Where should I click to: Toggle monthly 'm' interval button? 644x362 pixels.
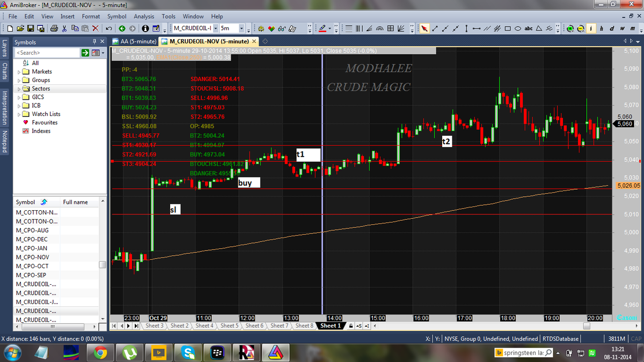[633, 28]
